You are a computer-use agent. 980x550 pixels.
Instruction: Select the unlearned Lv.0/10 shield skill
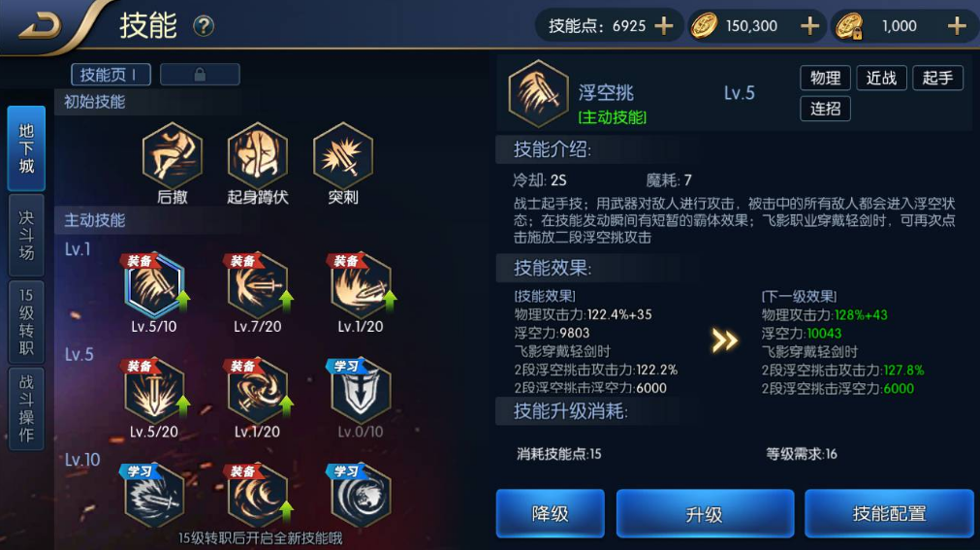361,391
